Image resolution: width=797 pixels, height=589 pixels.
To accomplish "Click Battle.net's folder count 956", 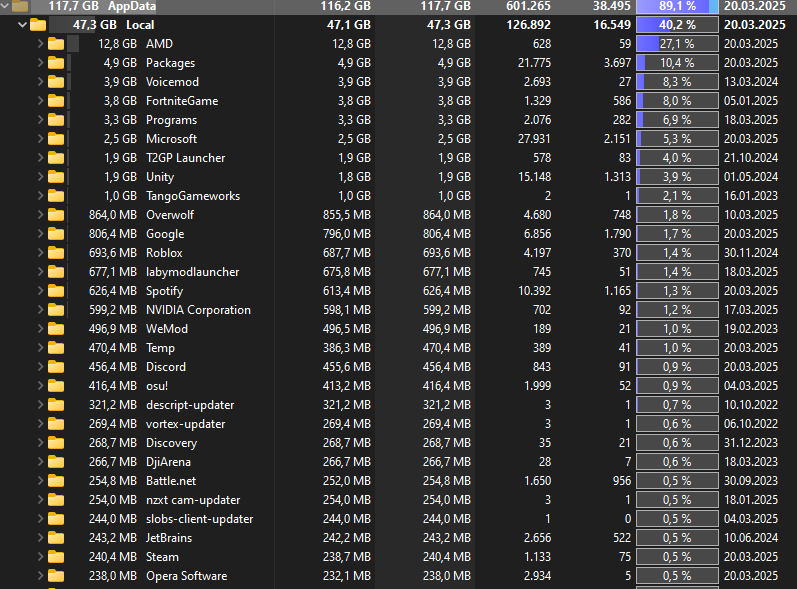I will pyautogui.click(x=622, y=481).
